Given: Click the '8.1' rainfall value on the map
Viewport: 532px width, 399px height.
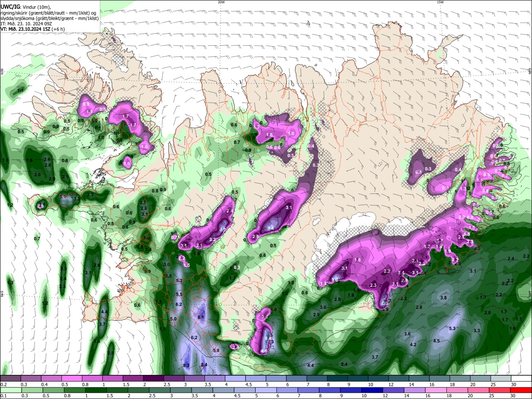Looking at the screenshot, I should point(201,317).
